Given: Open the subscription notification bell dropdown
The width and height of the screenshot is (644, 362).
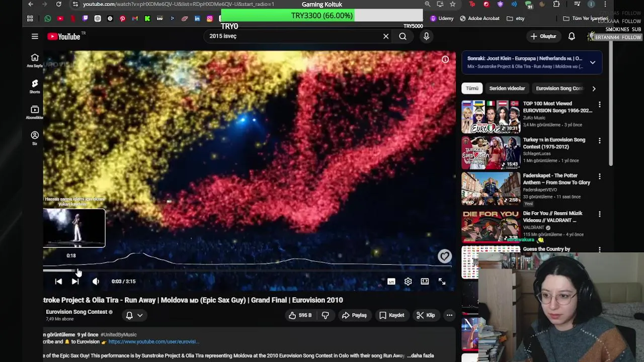Looking at the screenshot, I should (134, 315).
